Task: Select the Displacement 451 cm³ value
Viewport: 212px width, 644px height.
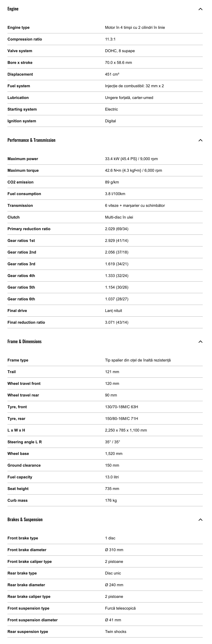Action: coord(112,74)
